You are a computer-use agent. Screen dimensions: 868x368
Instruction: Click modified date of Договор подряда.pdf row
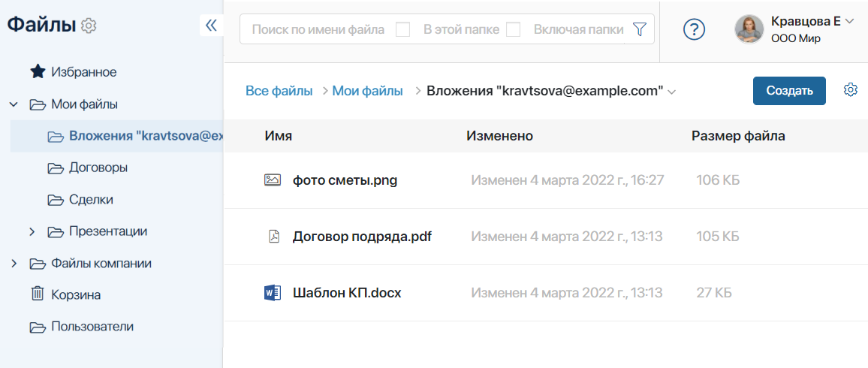tap(567, 237)
